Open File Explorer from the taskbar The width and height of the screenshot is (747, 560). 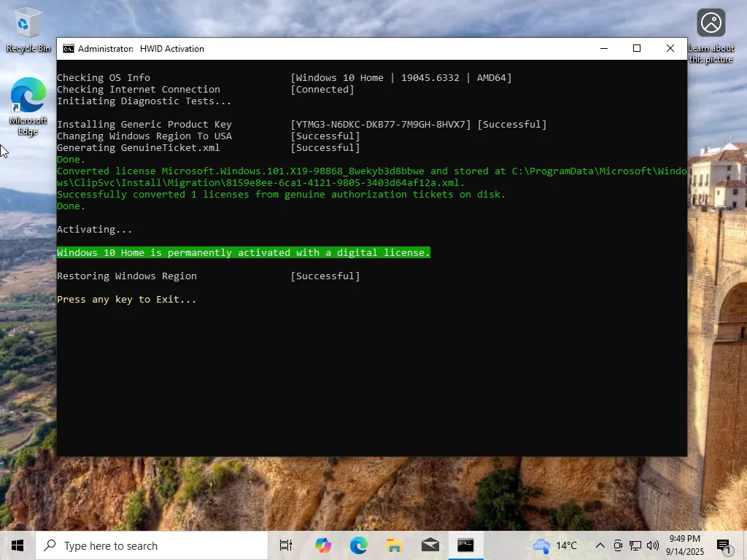click(395, 545)
